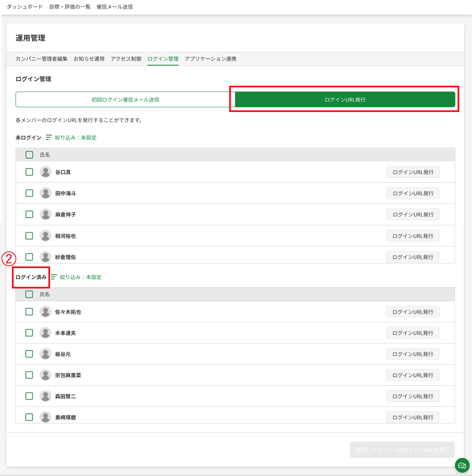472x476 pixels.
Task: Click avatar icon next to 宗包麻里菜
Action: [45, 375]
